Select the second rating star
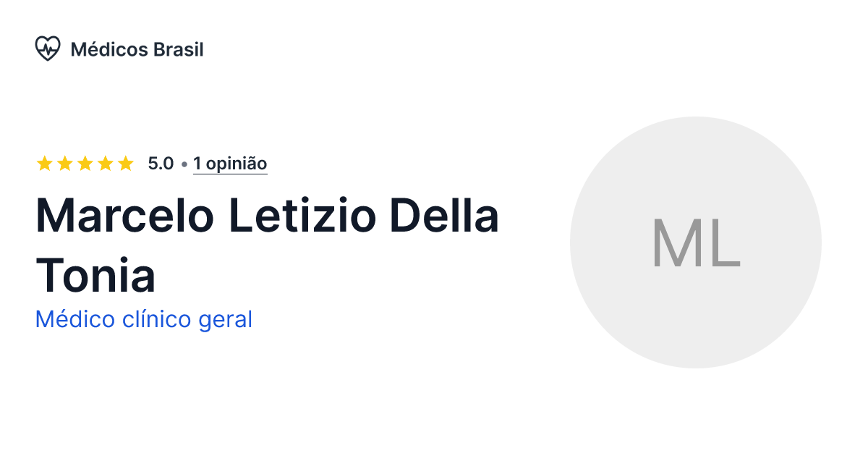 64,163
